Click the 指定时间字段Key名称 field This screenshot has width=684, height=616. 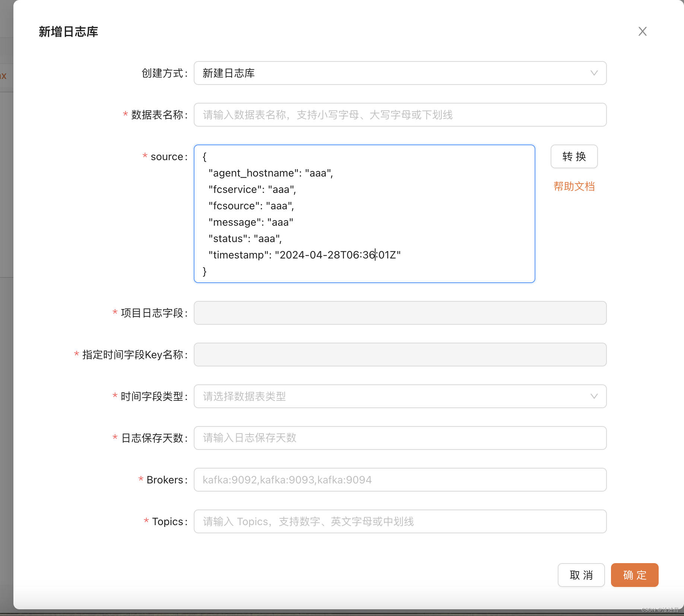tap(400, 355)
